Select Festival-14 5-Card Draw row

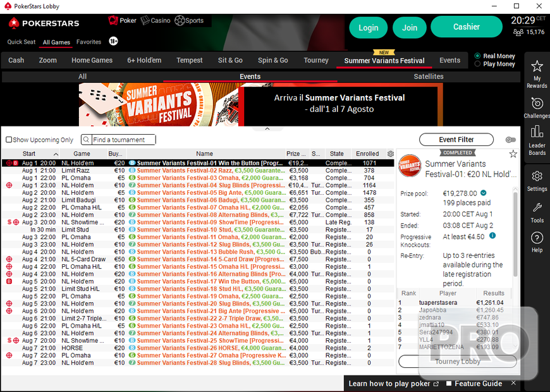[x=198, y=259]
